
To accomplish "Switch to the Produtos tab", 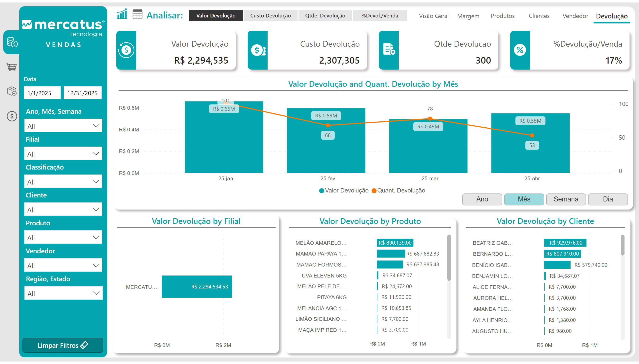I will point(502,16).
